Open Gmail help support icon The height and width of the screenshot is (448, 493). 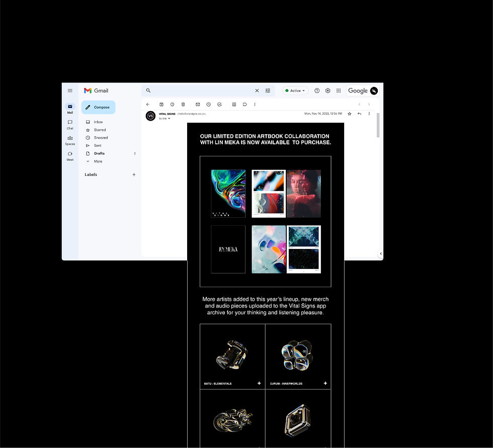[x=317, y=91]
